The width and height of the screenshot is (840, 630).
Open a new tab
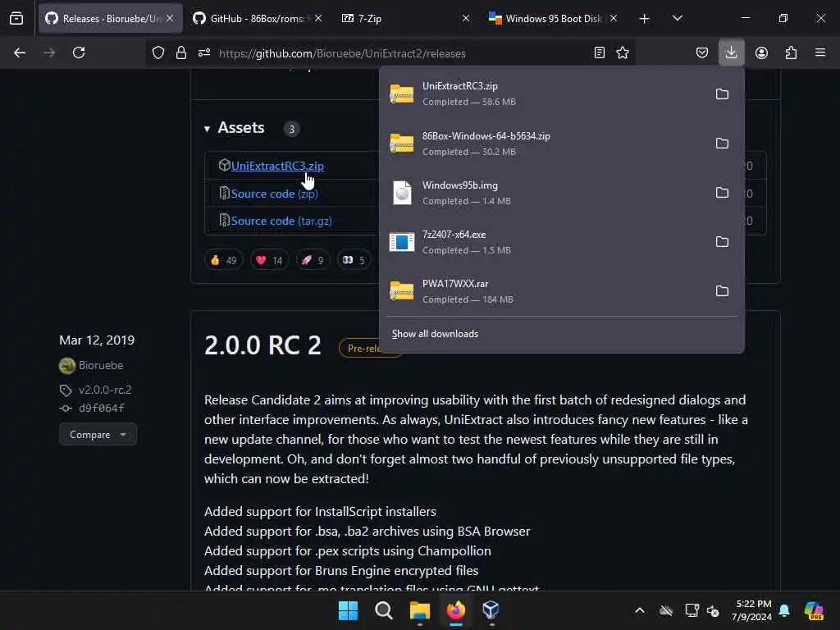pos(645,19)
